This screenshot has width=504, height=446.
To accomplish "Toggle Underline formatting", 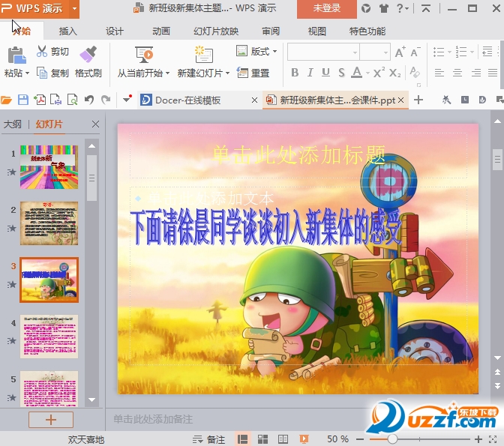I will 325,73.
